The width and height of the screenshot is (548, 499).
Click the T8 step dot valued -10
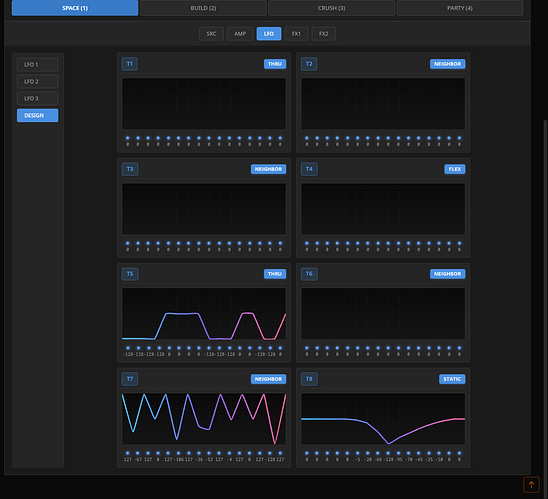pyautogui.click(x=439, y=453)
